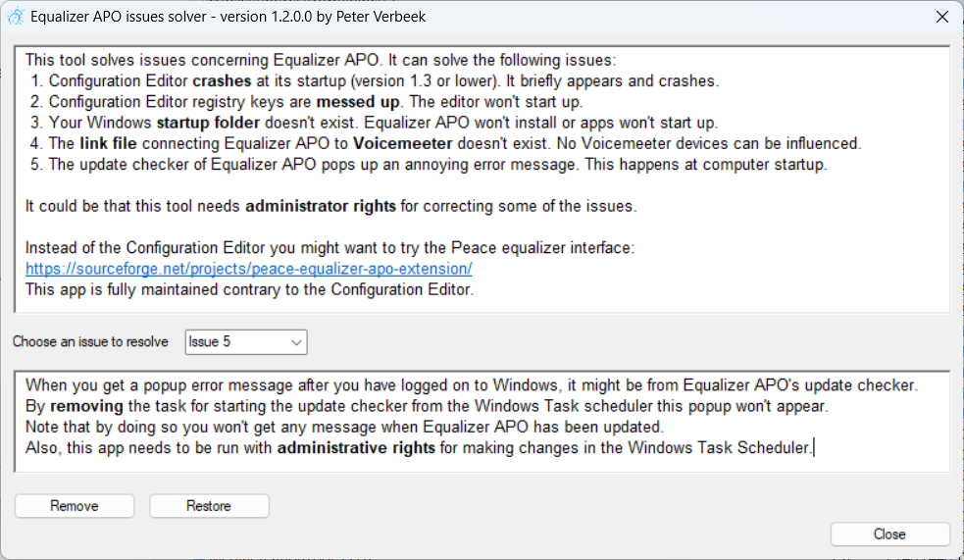Close the window with the title bar X

click(942, 17)
